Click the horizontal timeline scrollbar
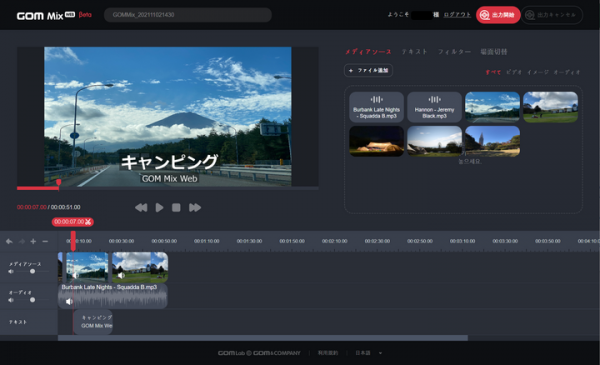Image resolution: width=600 pixels, height=365 pixels. point(262,338)
